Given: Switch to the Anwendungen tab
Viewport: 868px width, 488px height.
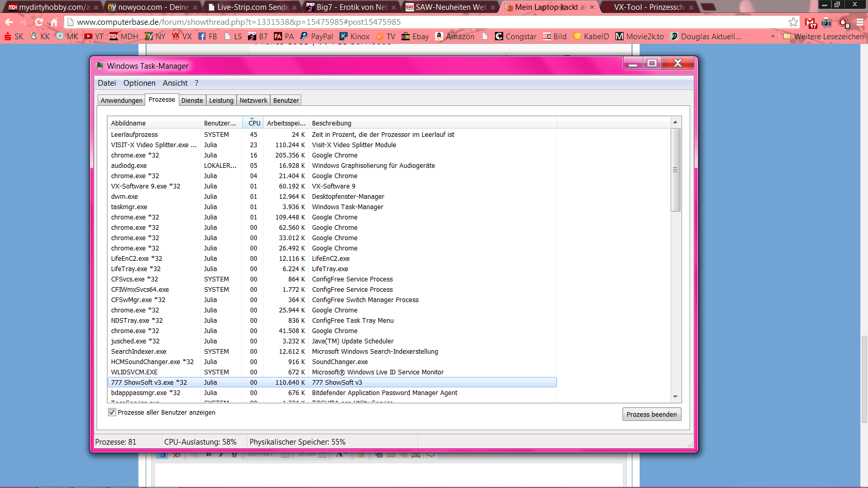Looking at the screenshot, I should pos(121,101).
